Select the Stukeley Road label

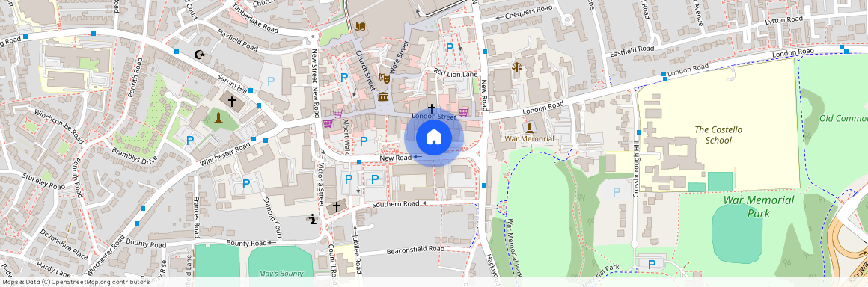43,182
